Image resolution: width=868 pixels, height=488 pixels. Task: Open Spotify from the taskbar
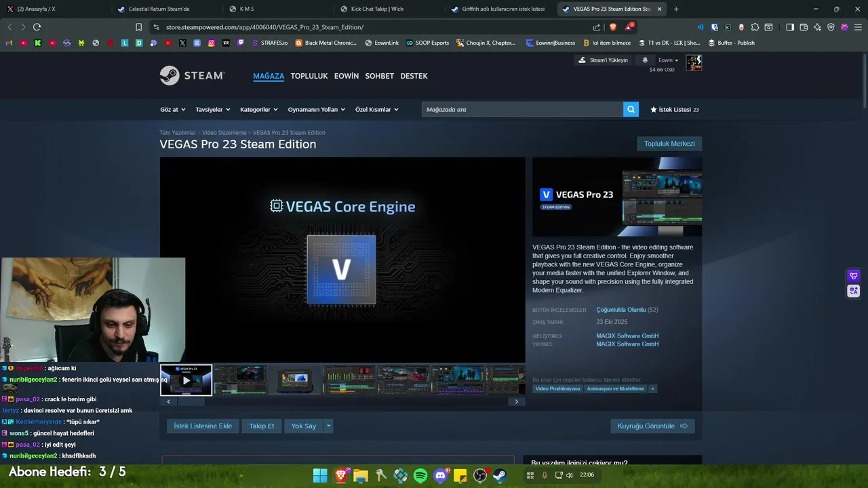point(420,475)
